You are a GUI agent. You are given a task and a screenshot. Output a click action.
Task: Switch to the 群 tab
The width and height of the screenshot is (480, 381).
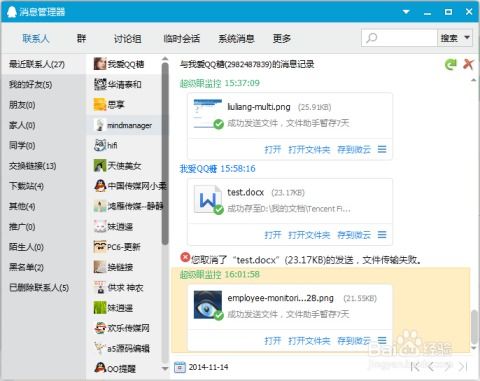click(x=81, y=39)
